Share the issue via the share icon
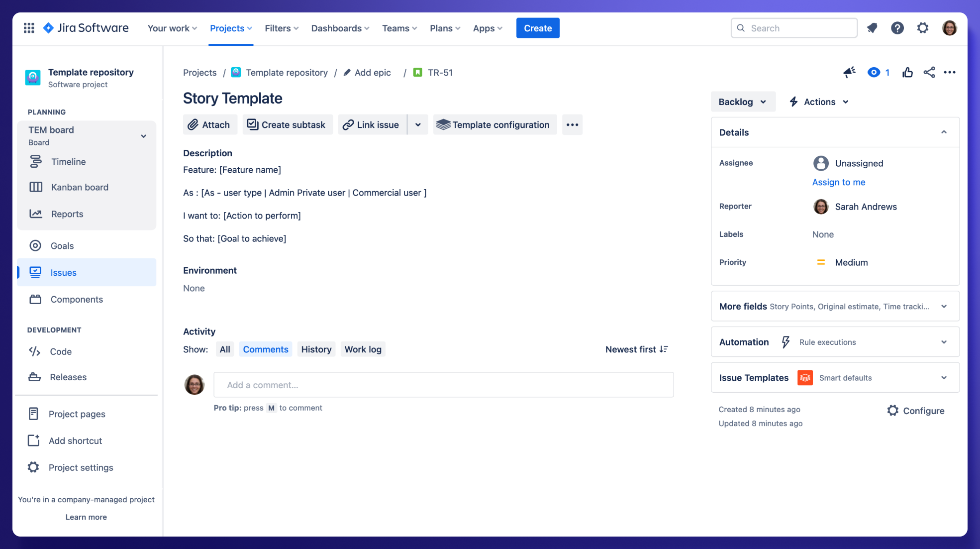The width and height of the screenshot is (980, 549). coord(929,72)
